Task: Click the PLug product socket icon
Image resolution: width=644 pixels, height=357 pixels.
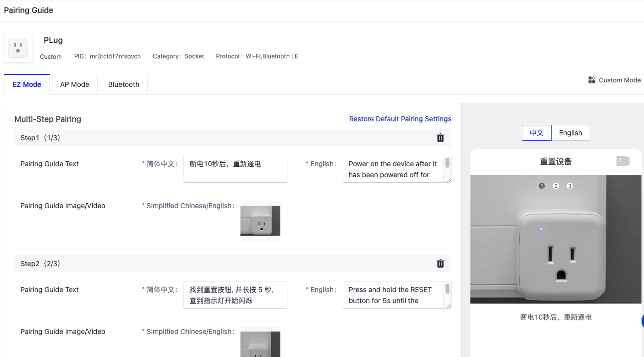Action: click(17, 47)
